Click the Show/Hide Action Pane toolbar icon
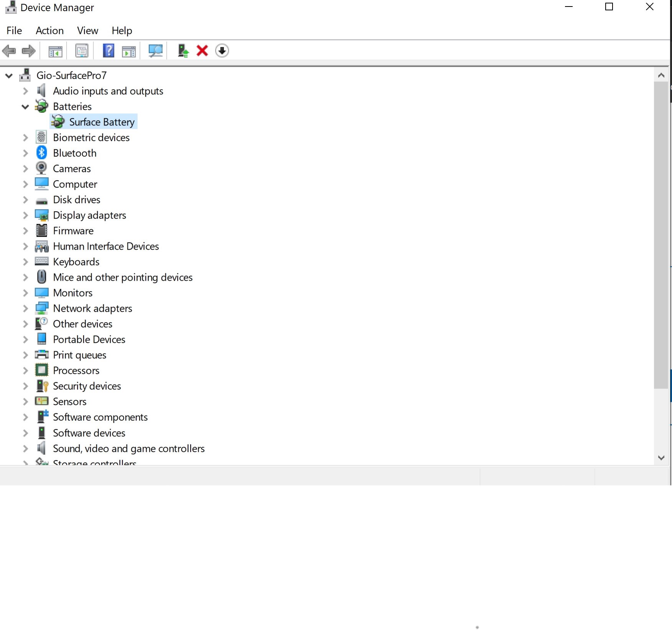 point(129,51)
